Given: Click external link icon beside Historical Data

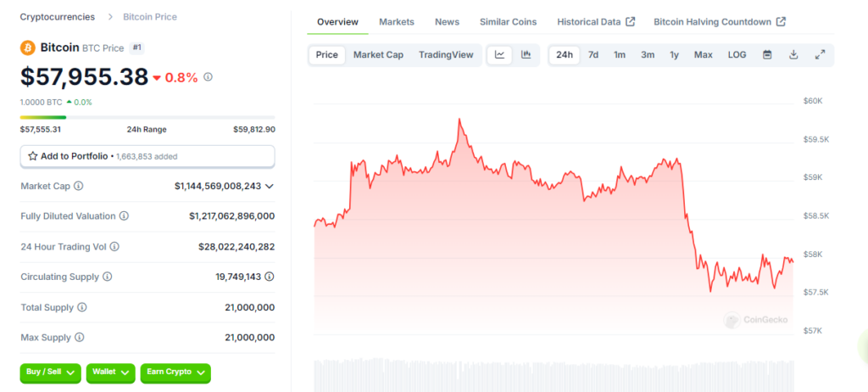Looking at the screenshot, I should tap(630, 21).
